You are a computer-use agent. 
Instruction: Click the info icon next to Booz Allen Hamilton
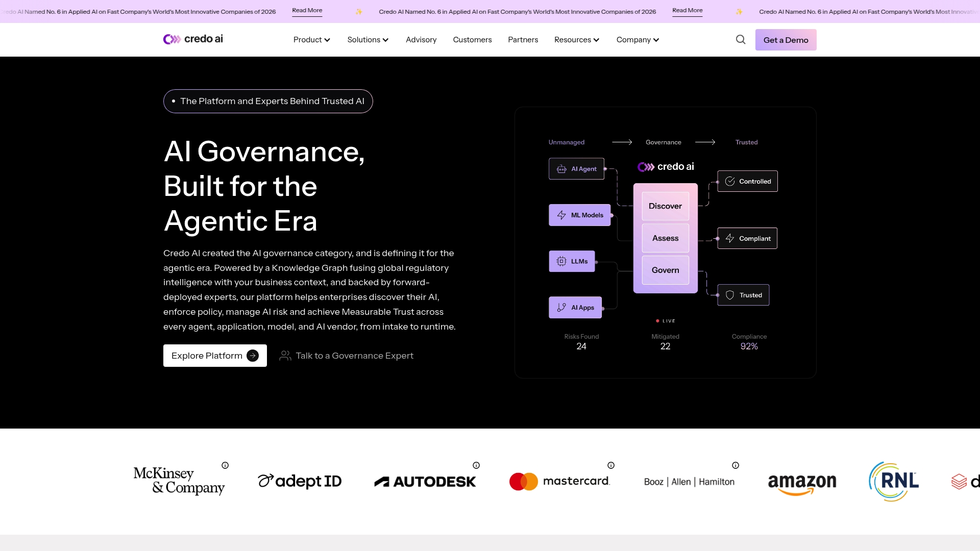click(736, 465)
